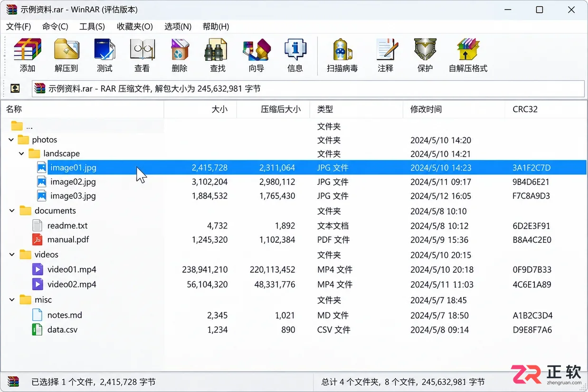Click the type text MD 文件

pos(333,316)
